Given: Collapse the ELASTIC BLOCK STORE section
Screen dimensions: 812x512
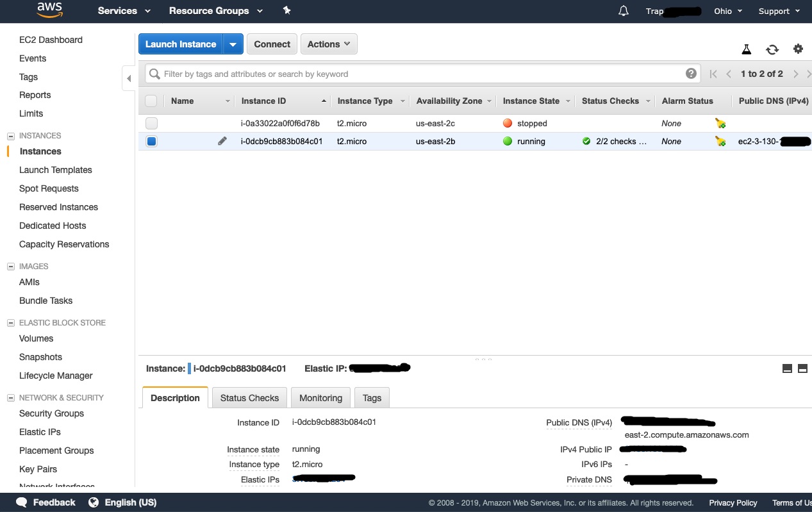Looking at the screenshot, I should (10, 323).
